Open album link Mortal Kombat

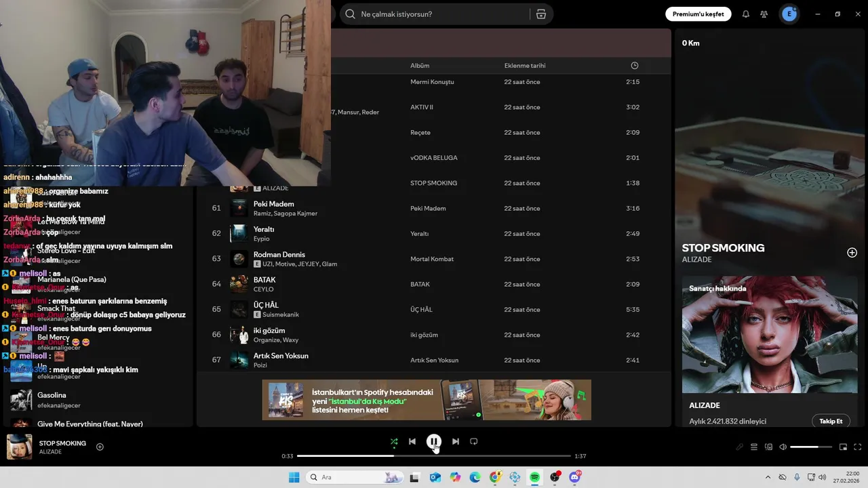point(432,259)
